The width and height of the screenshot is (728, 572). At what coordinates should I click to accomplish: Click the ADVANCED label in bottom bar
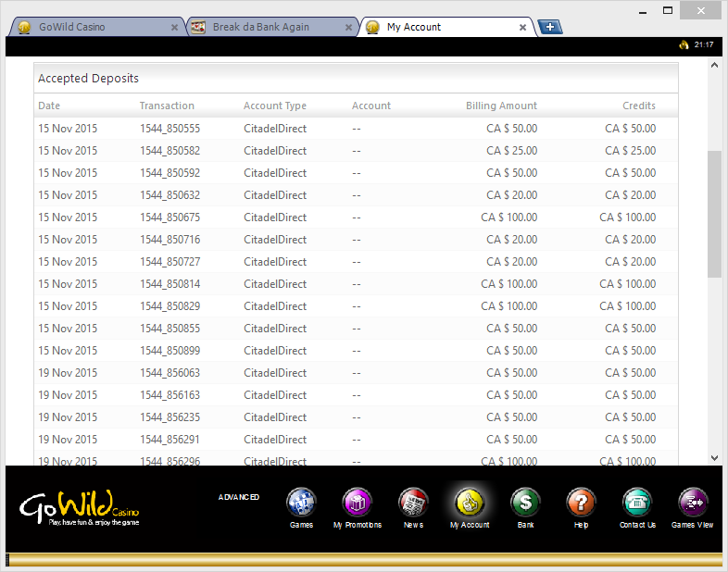pyautogui.click(x=239, y=497)
